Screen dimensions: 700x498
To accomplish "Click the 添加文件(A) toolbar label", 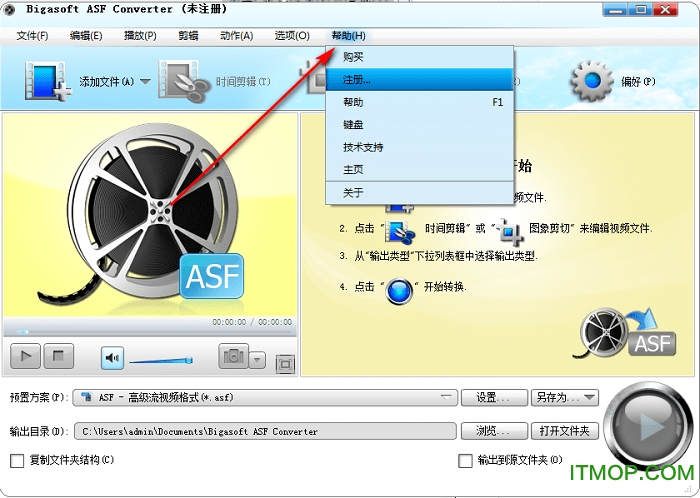I will (106, 82).
